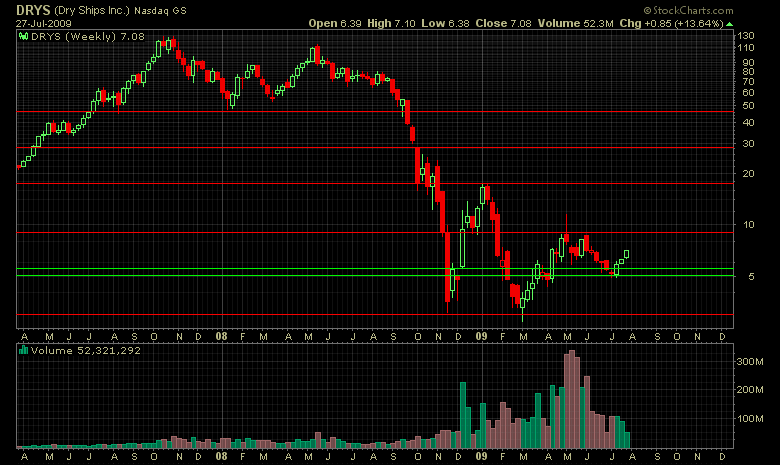
Task: Click the 200M volume axis label
Action: tap(750, 390)
